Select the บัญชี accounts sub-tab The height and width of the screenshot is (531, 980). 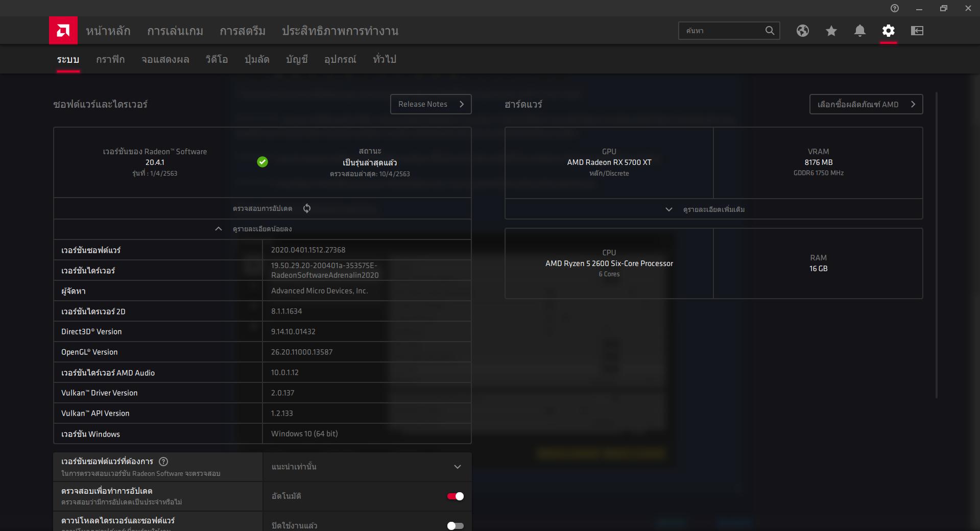(x=297, y=59)
